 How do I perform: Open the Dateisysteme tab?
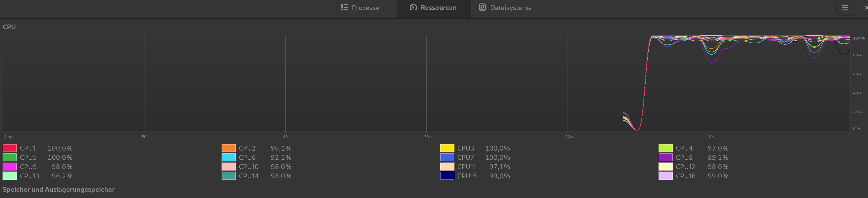(506, 8)
